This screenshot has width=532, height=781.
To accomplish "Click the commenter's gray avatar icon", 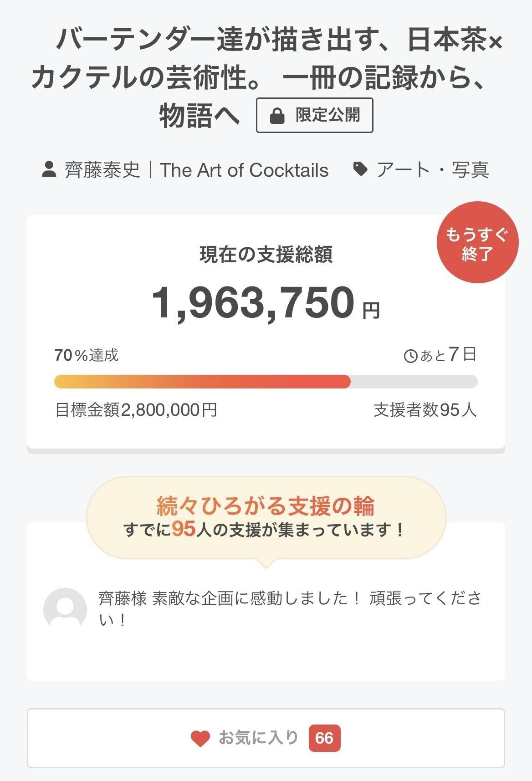I will click(65, 609).
